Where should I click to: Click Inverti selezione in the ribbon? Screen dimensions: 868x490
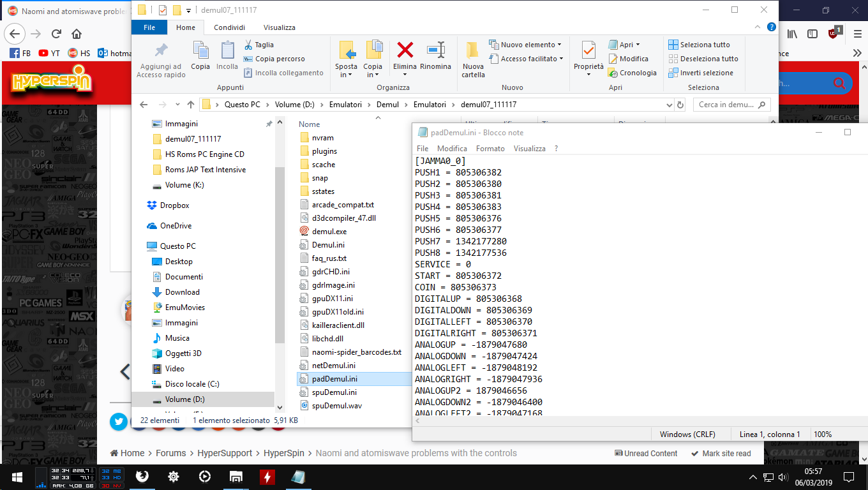point(701,73)
